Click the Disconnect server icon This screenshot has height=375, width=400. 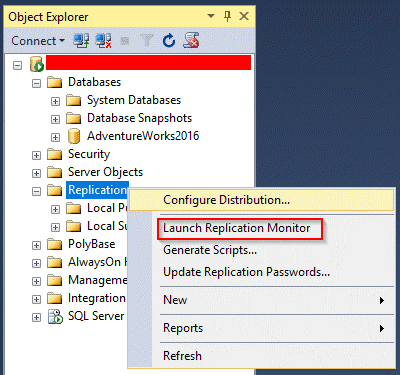click(x=103, y=41)
